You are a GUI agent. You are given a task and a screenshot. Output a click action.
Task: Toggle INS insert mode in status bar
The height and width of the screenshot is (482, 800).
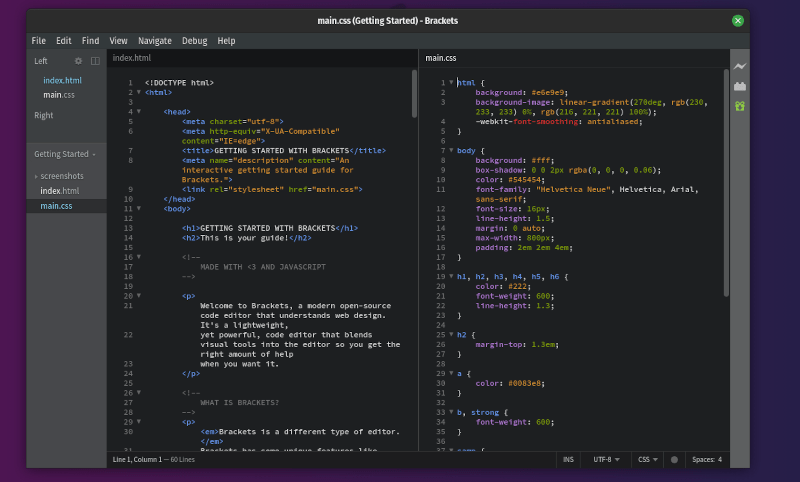click(568, 460)
